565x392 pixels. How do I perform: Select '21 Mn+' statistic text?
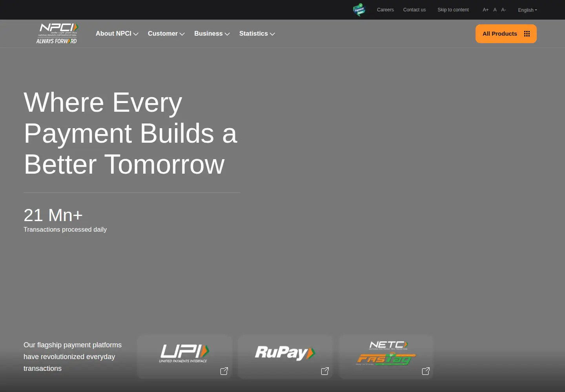[x=53, y=215]
